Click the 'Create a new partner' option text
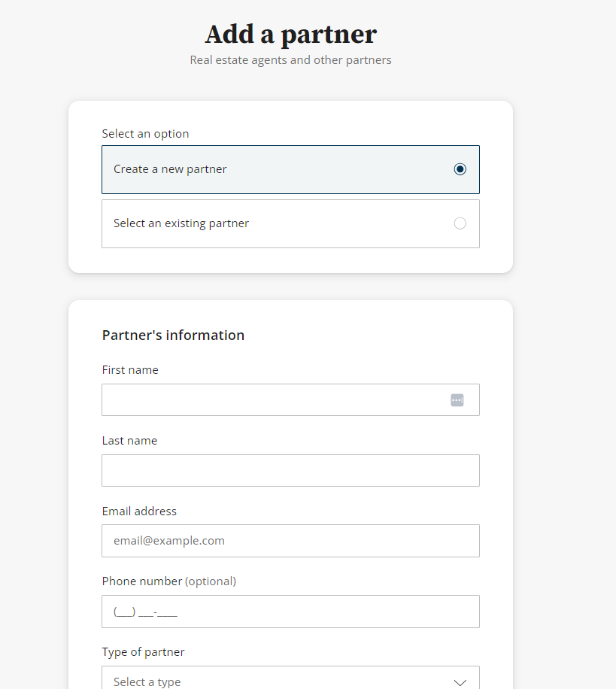Image resolution: width=616 pixels, height=689 pixels. pos(170,169)
